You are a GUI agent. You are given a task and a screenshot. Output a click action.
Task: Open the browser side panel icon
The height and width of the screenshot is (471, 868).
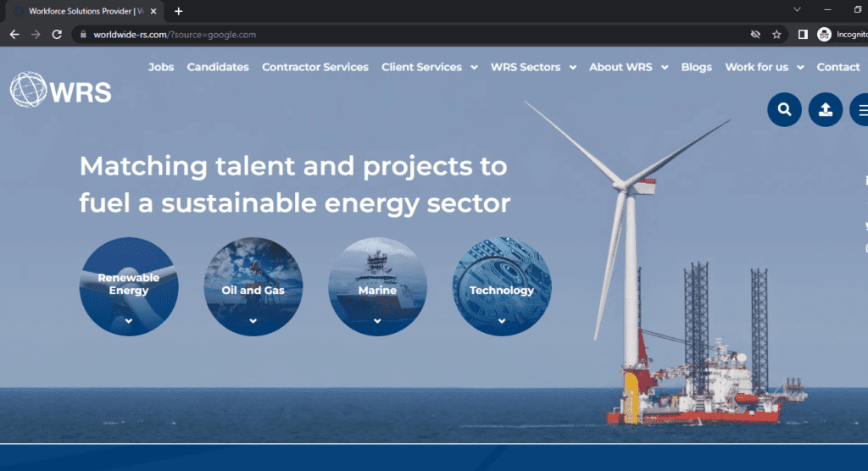pyautogui.click(x=803, y=35)
